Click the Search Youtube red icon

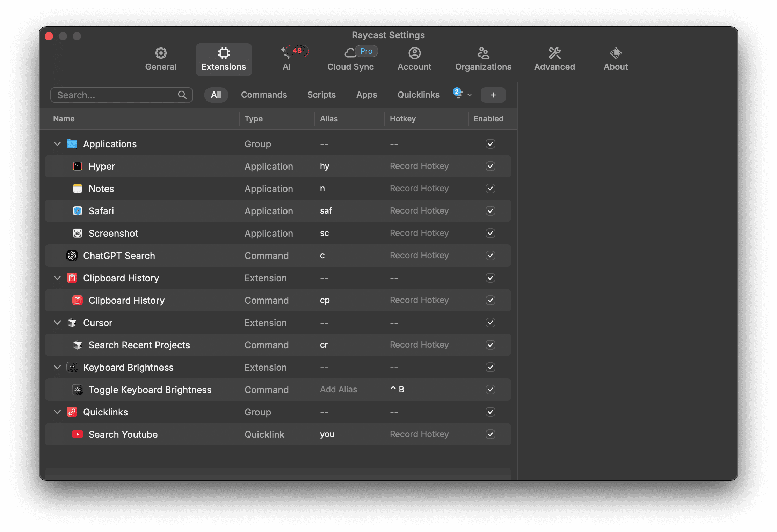click(x=77, y=434)
